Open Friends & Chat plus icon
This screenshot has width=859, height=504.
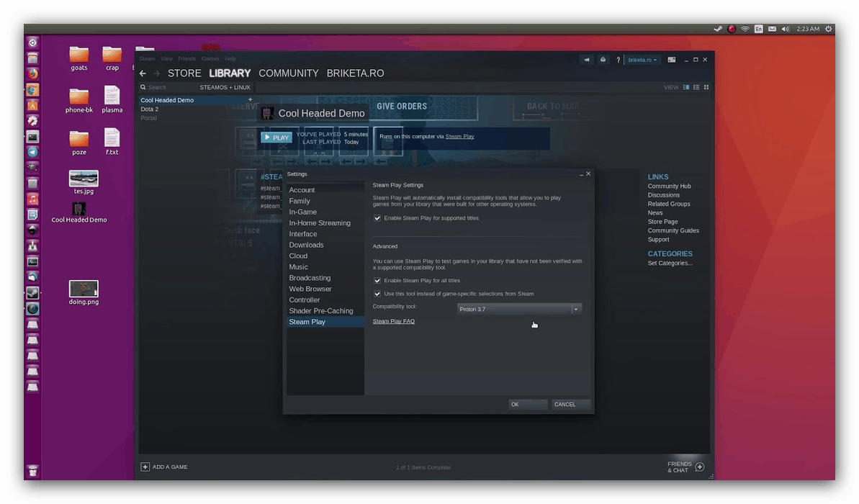click(699, 467)
